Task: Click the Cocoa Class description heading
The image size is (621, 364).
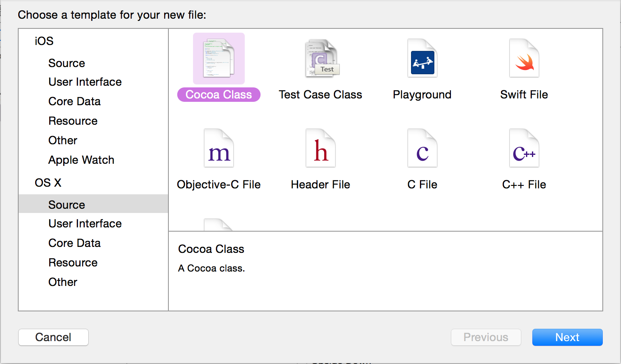Action: 211,249
